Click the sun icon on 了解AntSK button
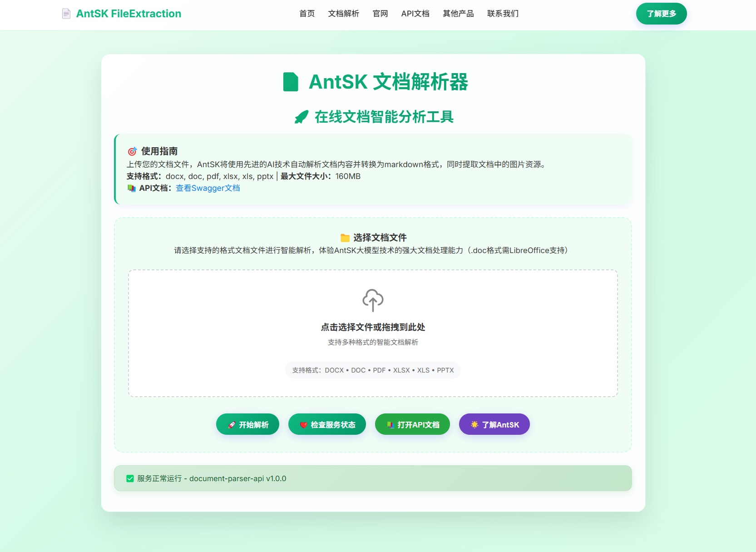The width and height of the screenshot is (756, 552). tap(474, 424)
